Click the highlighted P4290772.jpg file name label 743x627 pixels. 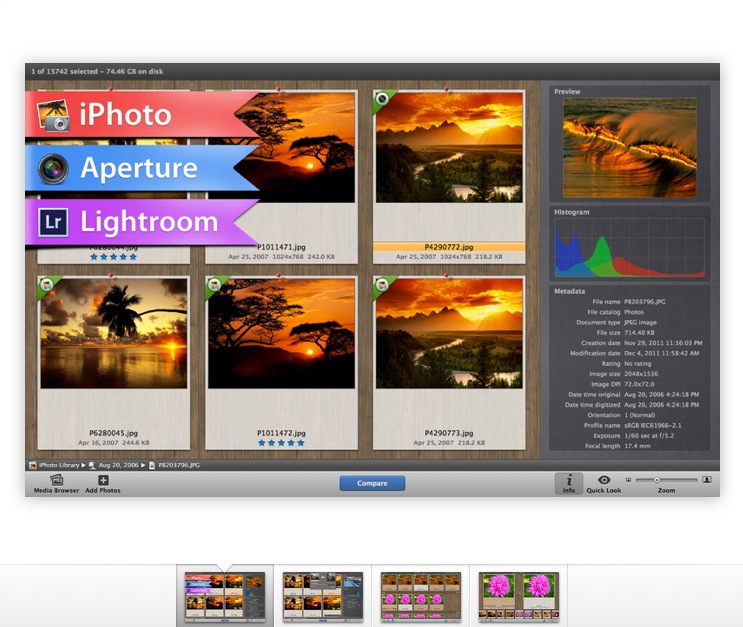click(449, 246)
